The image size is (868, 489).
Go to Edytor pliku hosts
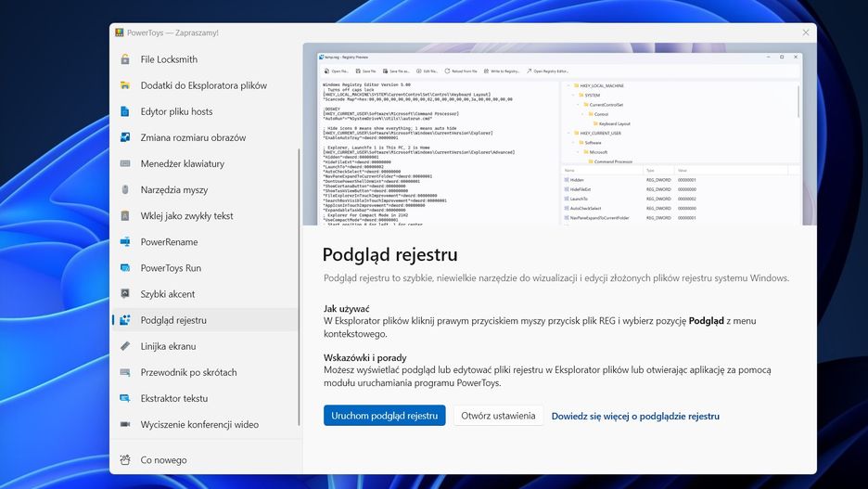tap(205, 111)
